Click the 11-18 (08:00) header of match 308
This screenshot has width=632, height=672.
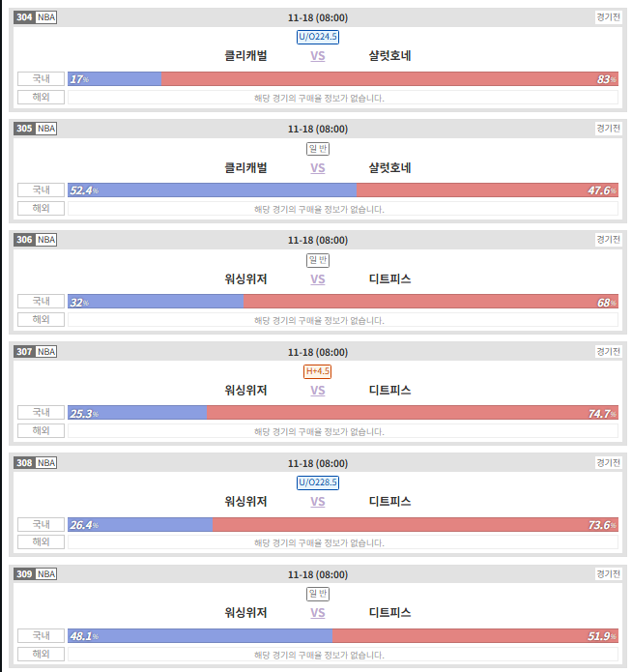[x=318, y=464]
